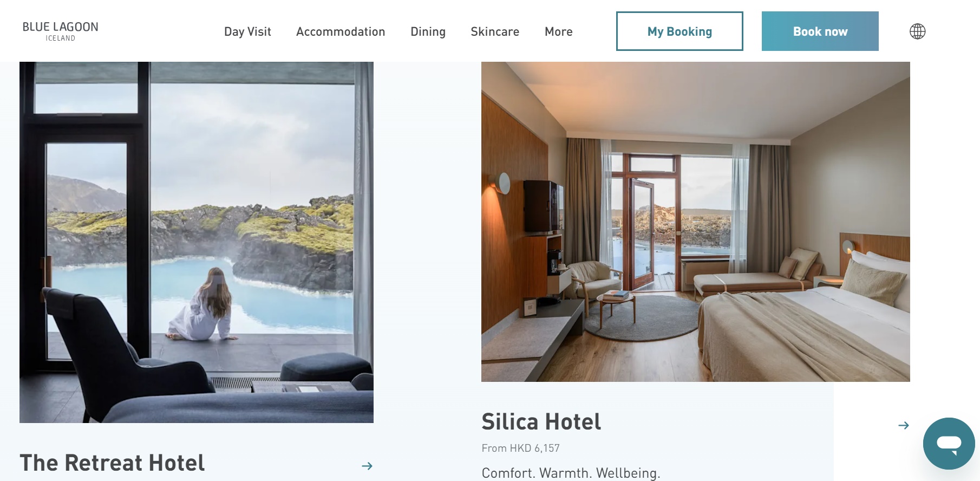Select Dining in the navigation bar

pos(428,31)
